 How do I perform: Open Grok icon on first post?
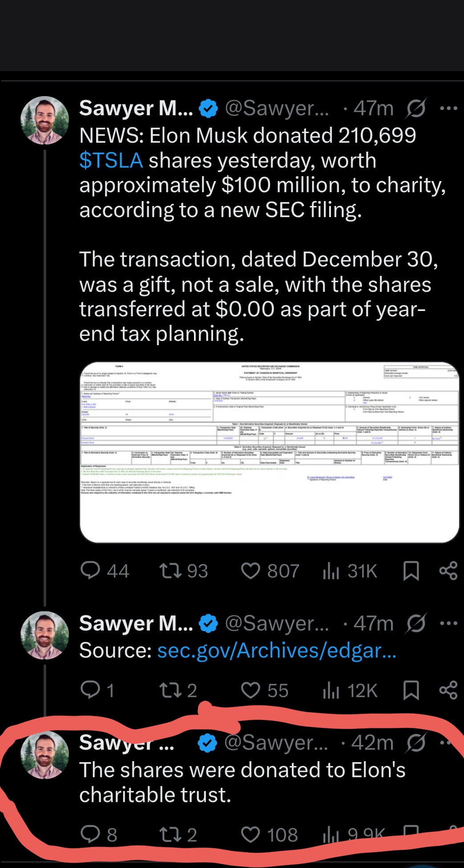pyautogui.click(x=416, y=108)
